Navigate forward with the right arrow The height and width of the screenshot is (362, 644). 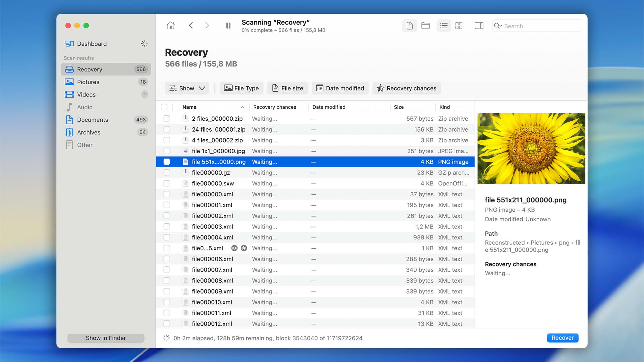207,25
